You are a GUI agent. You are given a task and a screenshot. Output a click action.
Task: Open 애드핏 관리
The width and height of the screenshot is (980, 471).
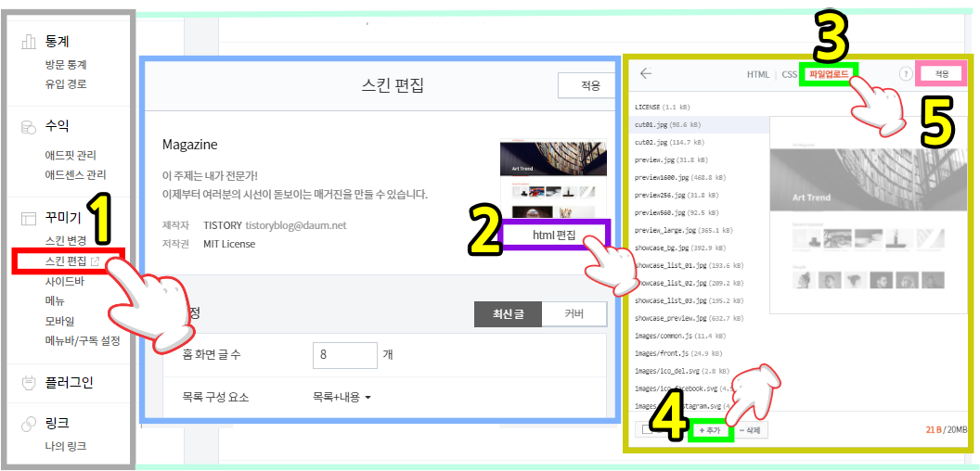click(71, 155)
